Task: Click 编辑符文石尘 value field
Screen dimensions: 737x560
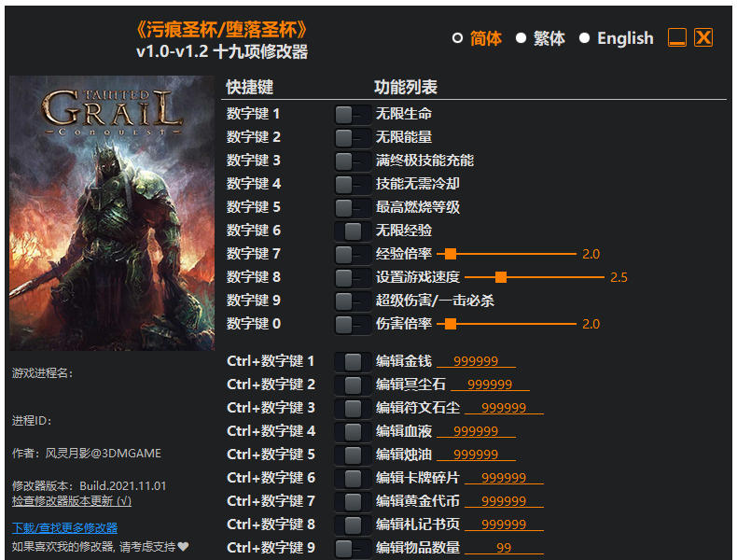Action: coord(505,408)
